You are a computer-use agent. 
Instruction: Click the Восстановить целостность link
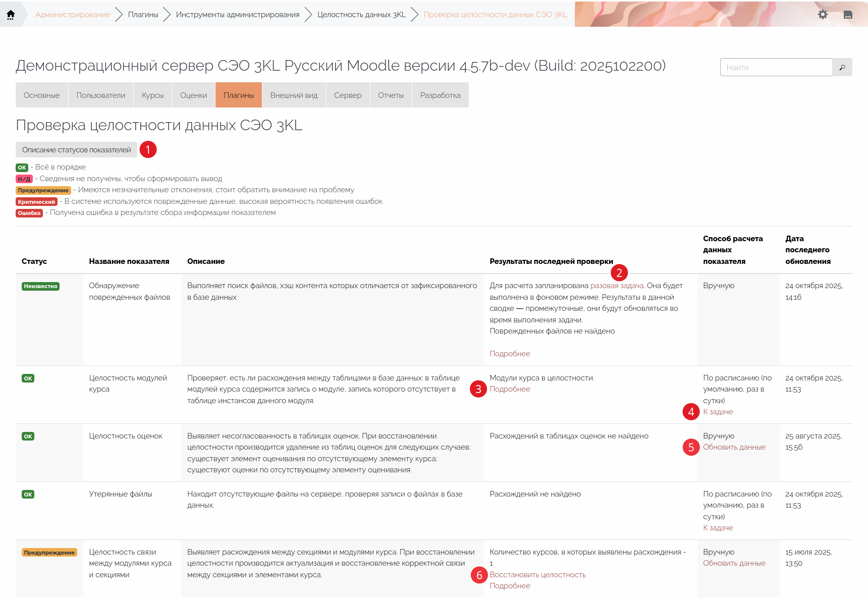537,575
